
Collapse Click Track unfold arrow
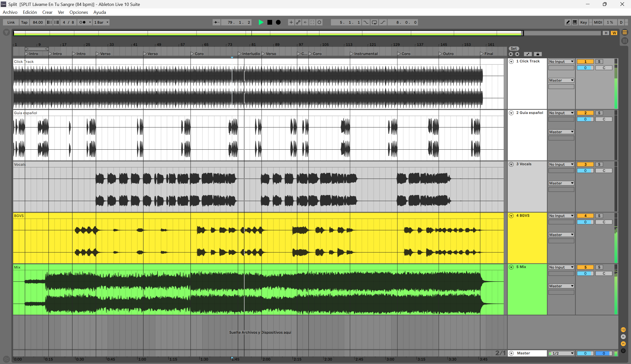point(511,61)
